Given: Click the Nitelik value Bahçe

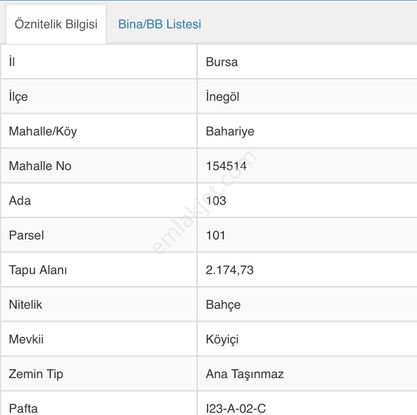Looking at the screenshot, I should [x=223, y=305].
